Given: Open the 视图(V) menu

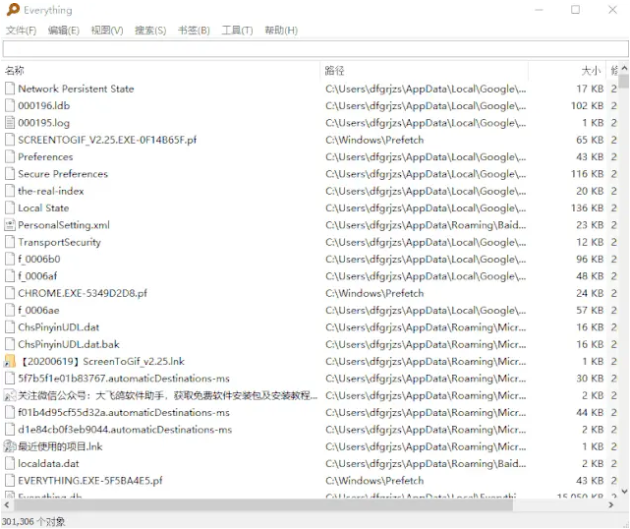Looking at the screenshot, I should click(107, 31).
